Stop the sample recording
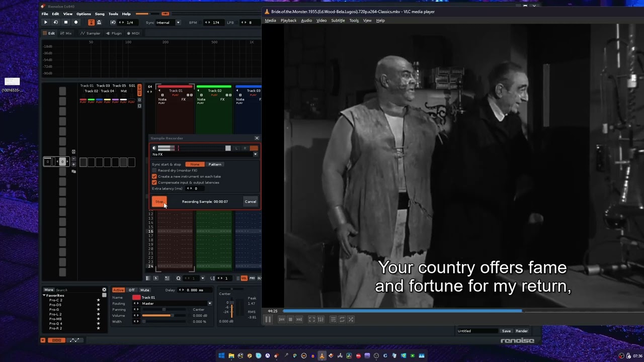644x362 pixels. pos(159,202)
